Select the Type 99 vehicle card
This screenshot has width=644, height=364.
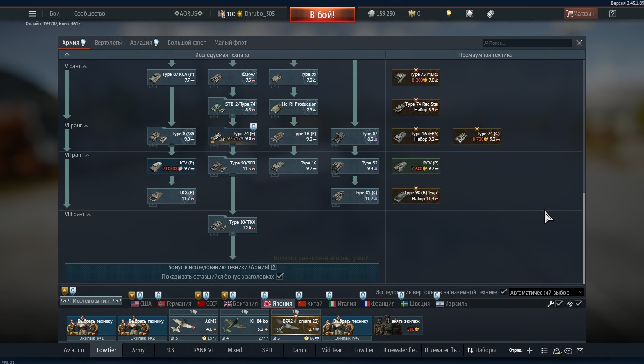tap(294, 78)
